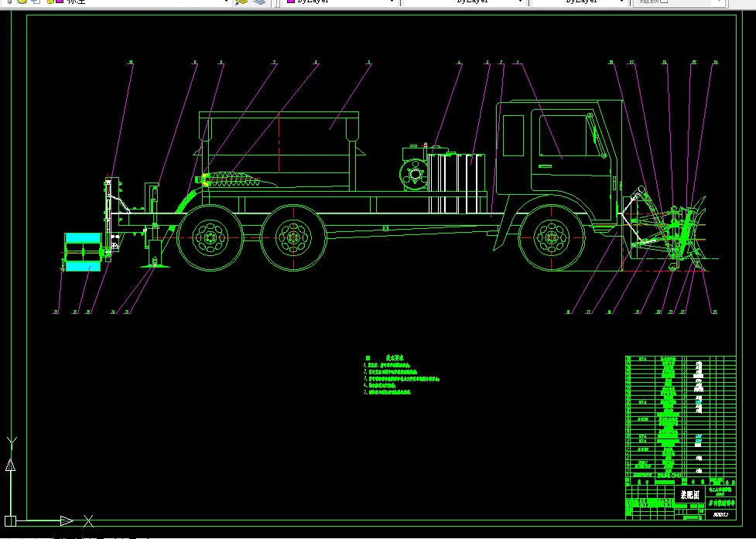Screen dimensions: 756x539
Task: Open the Layer Properties Manager icon
Action: [x=241, y=2]
